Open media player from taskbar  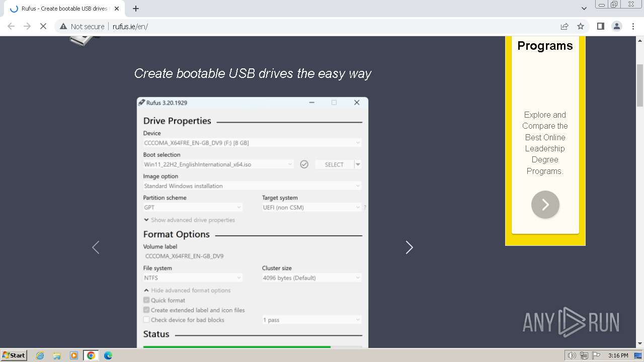[74, 355]
